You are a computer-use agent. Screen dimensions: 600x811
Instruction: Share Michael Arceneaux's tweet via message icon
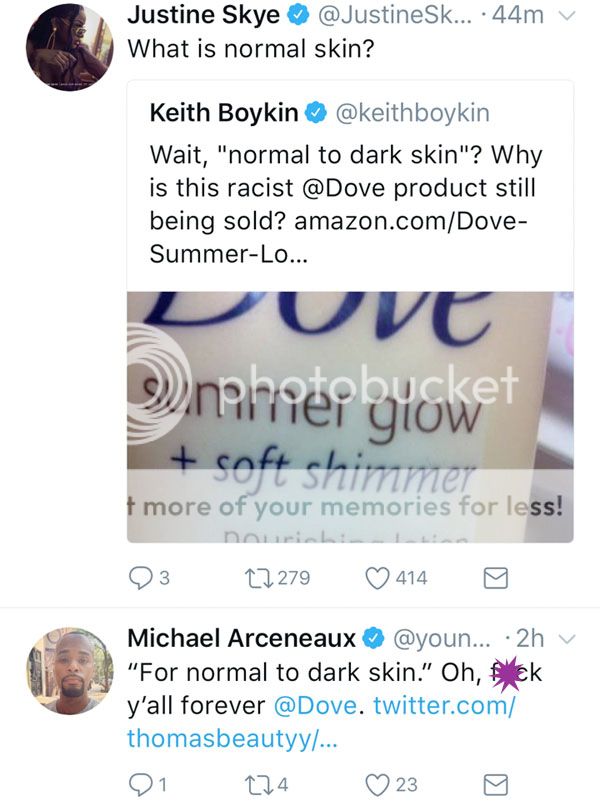coord(497,785)
